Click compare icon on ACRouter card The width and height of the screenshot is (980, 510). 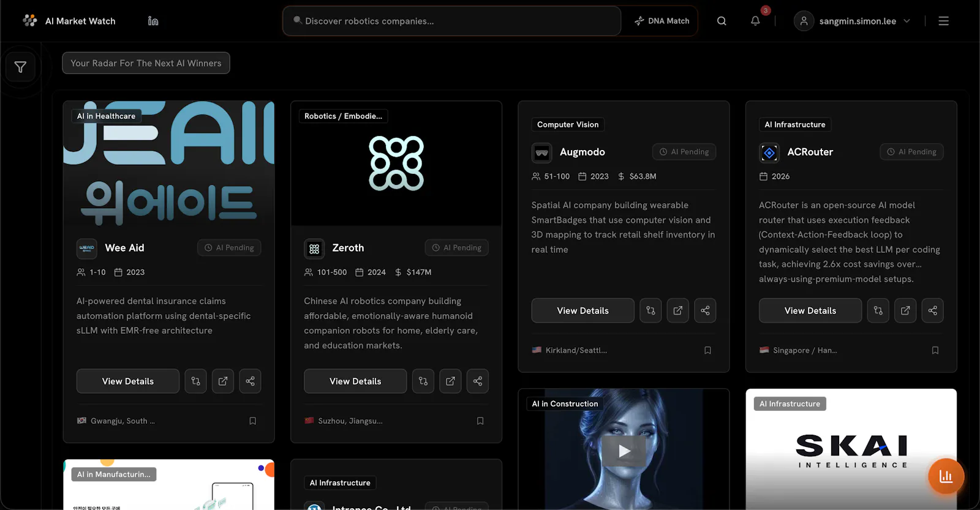point(878,310)
